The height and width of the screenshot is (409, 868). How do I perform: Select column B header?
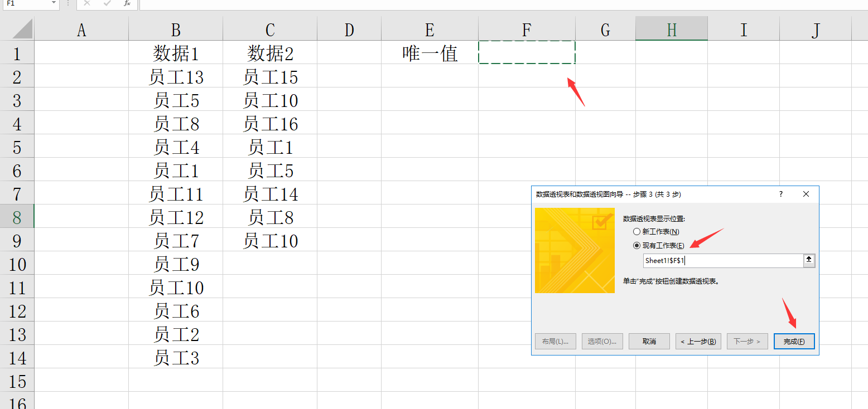pyautogui.click(x=176, y=30)
